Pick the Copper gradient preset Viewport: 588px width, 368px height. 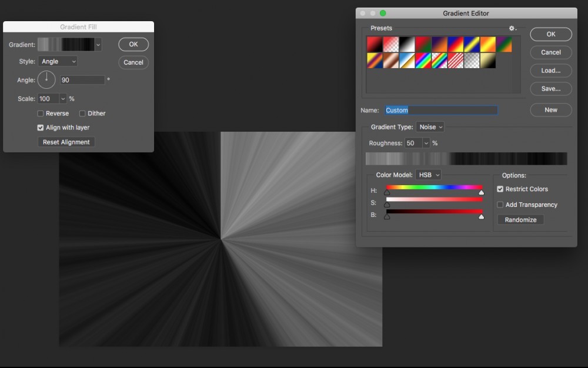click(x=390, y=61)
